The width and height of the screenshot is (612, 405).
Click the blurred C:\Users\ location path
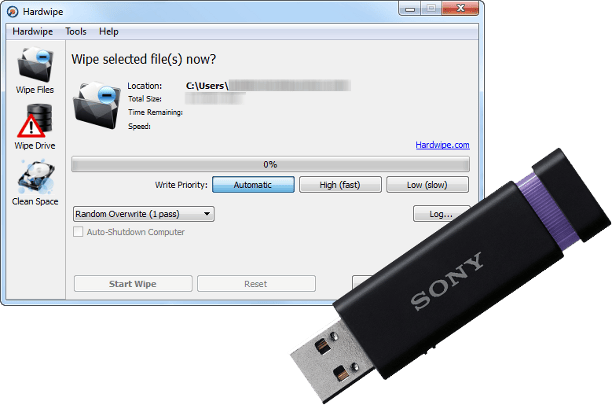click(268, 85)
